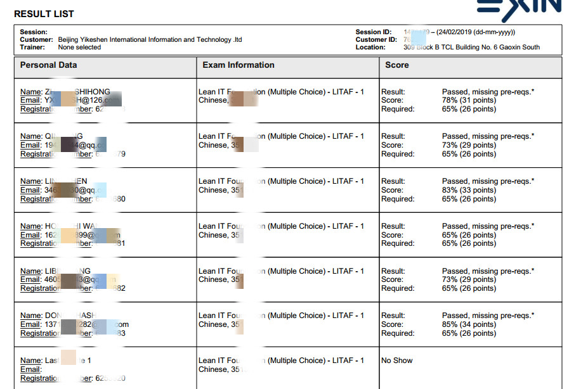The image size is (588, 389).
Task: Click the No Show result in last row
Action: pyautogui.click(x=396, y=360)
